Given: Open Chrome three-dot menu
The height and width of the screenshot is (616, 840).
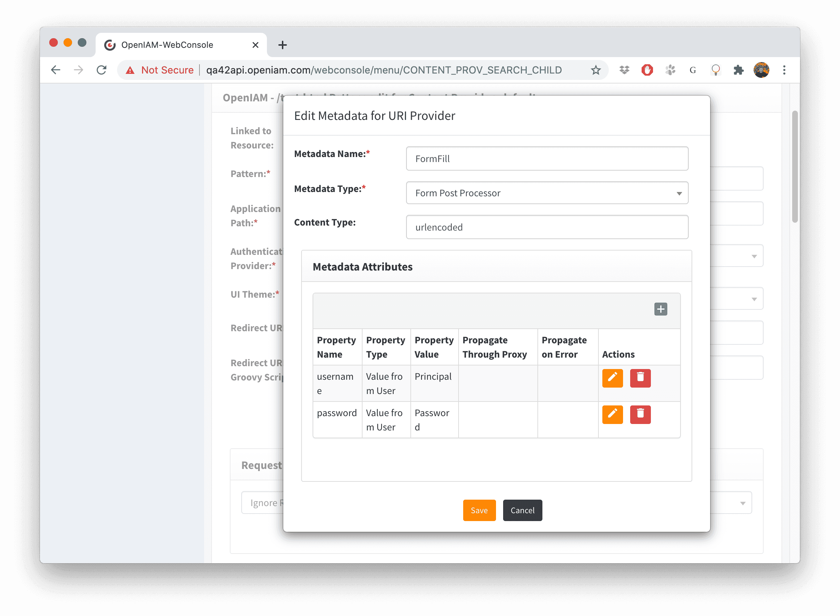Looking at the screenshot, I should (x=784, y=70).
